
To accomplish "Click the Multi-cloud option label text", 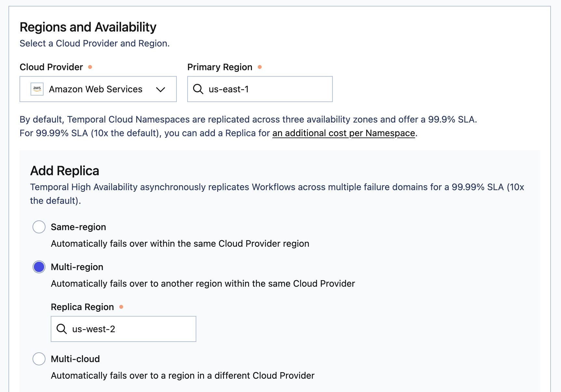I will [75, 359].
